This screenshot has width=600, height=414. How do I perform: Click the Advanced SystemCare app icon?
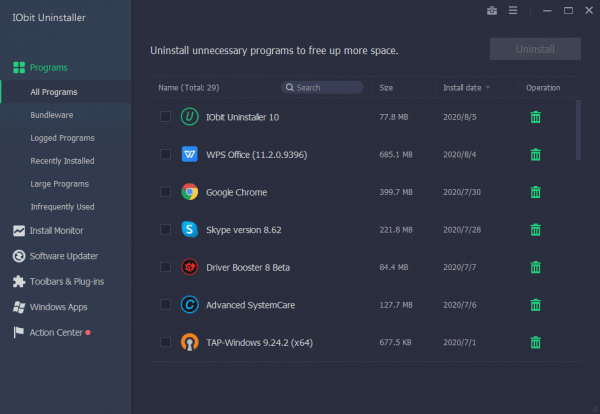pos(189,305)
